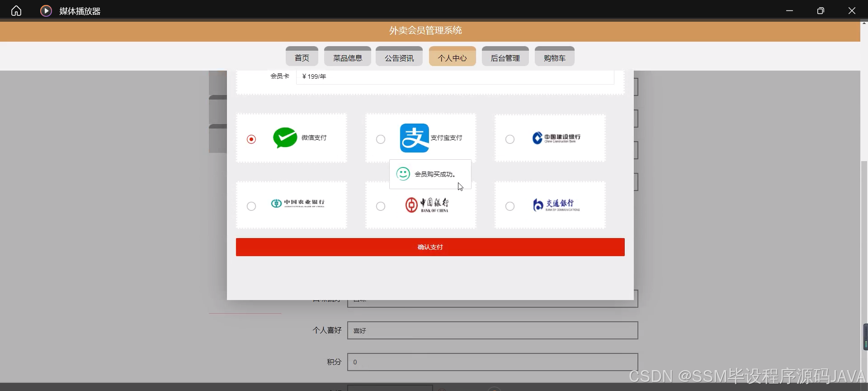Minimize the media player window
Viewport: 868px width, 391px height.
pyautogui.click(x=790, y=10)
